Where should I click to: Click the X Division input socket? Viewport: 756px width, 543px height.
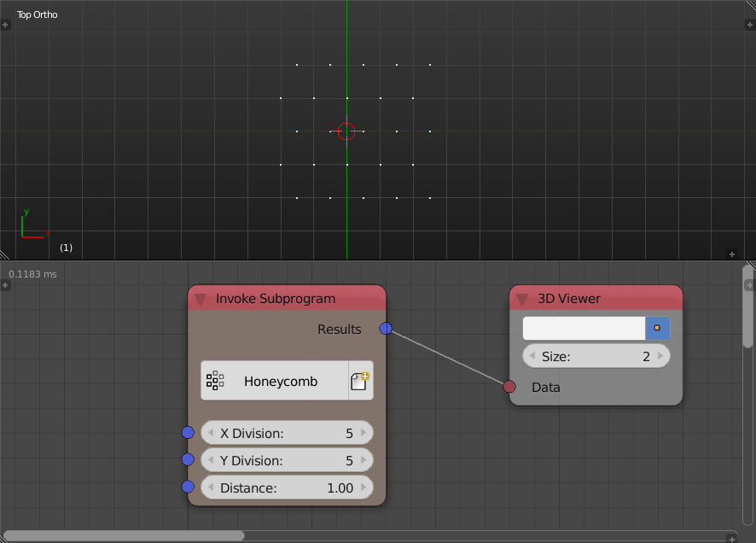tap(188, 433)
